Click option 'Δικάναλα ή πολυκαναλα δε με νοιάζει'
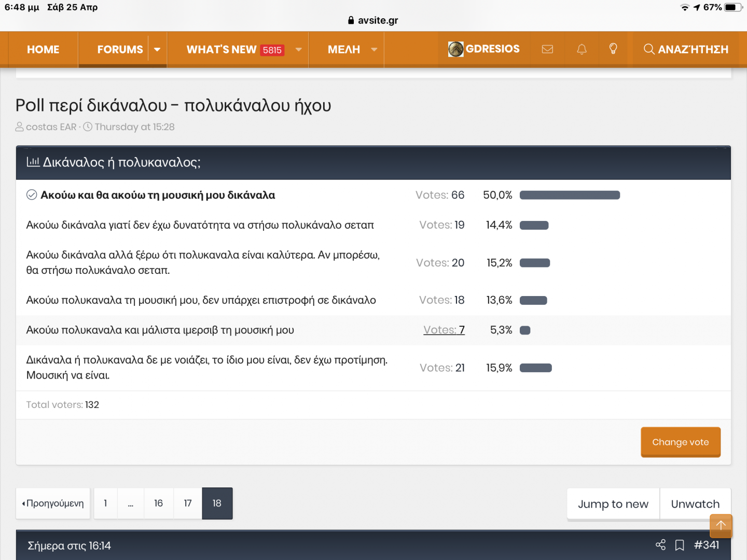 (x=207, y=367)
